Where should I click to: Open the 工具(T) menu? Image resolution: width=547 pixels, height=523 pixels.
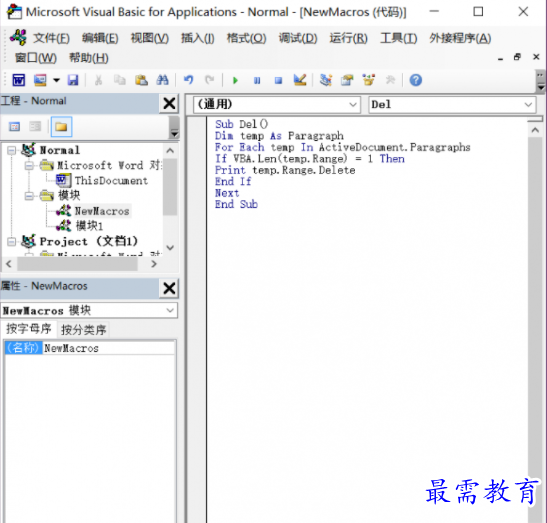[398, 38]
